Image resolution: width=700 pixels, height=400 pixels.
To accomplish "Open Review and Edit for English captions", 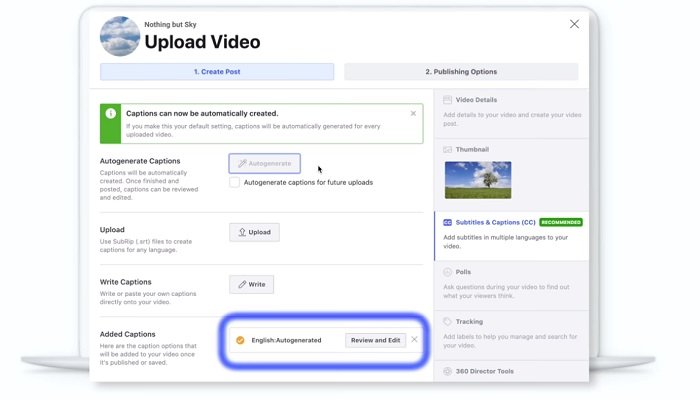I will pos(375,340).
